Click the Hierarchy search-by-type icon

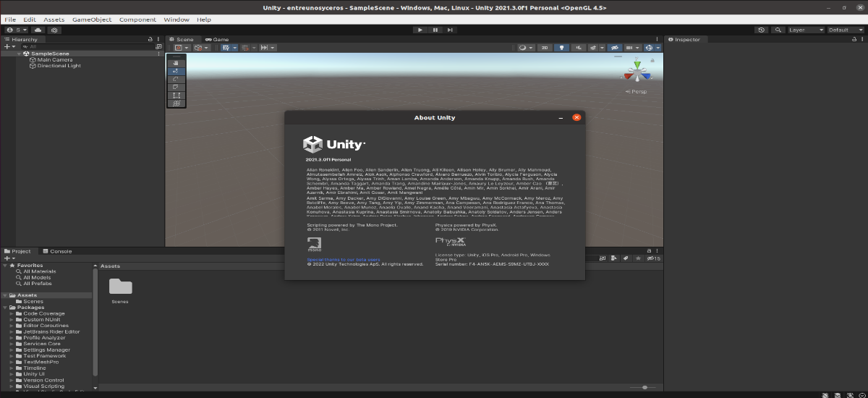click(159, 46)
